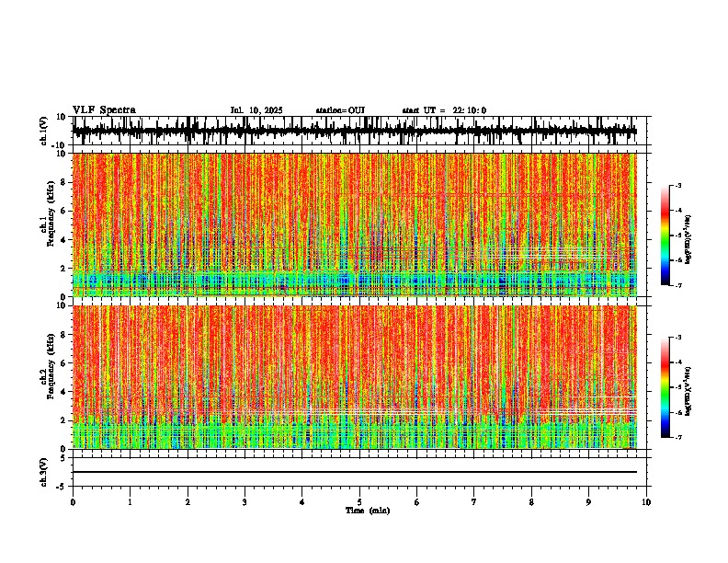Image resolution: width=728 pixels, height=563 pixels.
Task: Click the ch.2 frequency axis "2" kHz tick
Action: pos(64,420)
